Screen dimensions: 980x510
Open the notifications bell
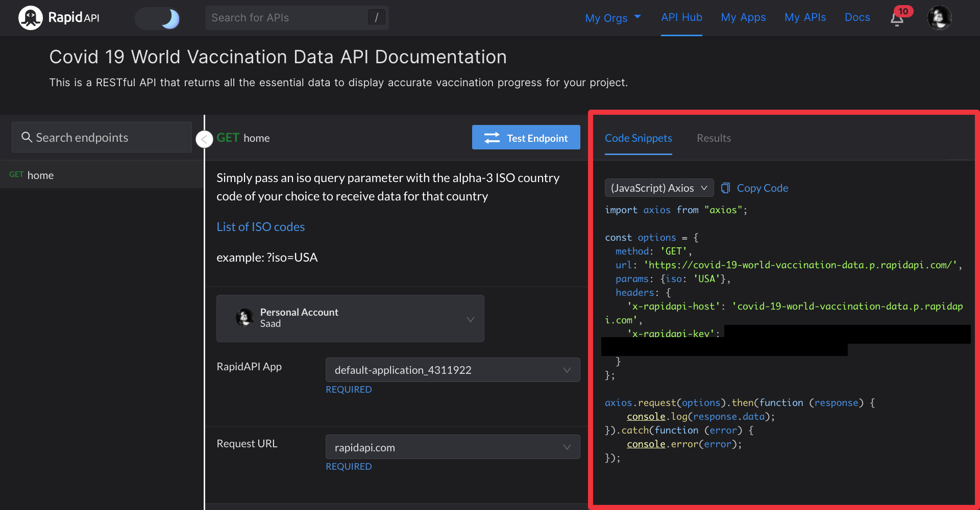click(x=897, y=19)
